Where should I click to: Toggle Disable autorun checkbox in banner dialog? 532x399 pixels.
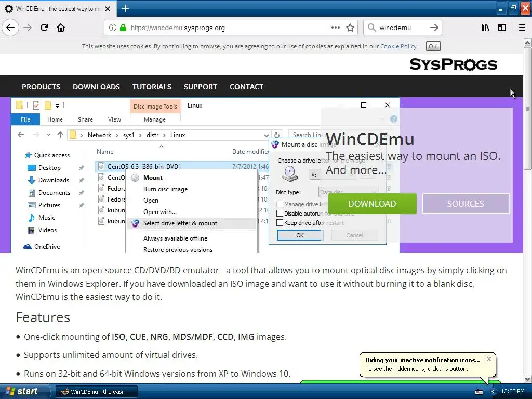point(280,214)
